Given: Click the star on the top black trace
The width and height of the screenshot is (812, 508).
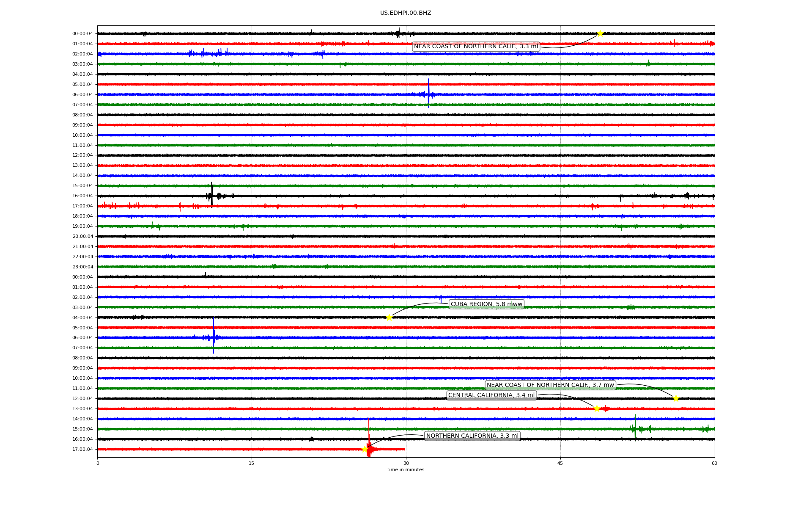Looking at the screenshot, I should [600, 33].
